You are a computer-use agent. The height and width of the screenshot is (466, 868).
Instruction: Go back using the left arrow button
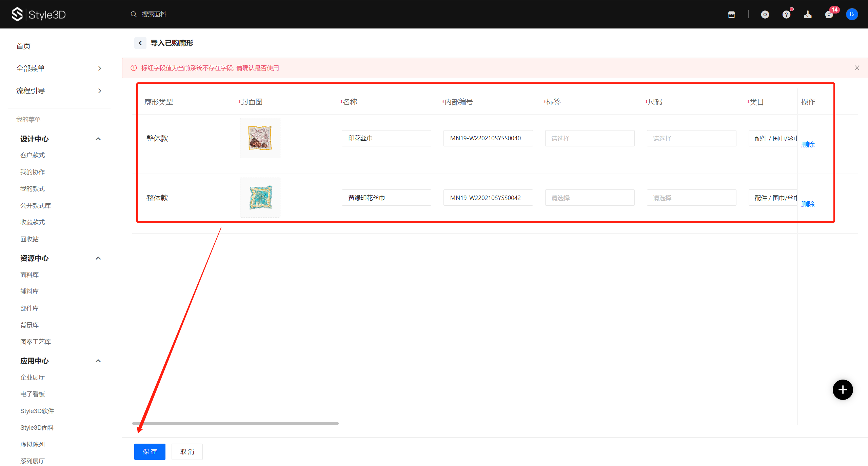pyautogui.click(x=140, y=43)
